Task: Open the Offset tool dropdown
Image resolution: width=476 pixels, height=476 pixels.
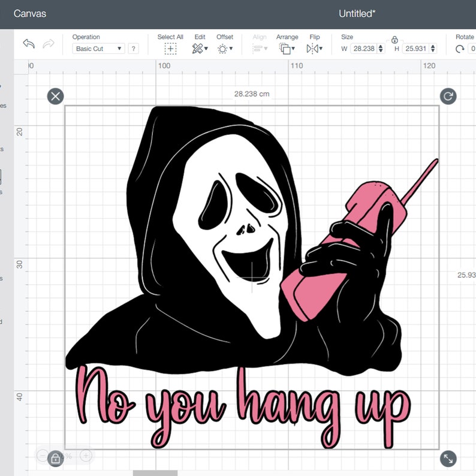Action: [x=225, y=49]
